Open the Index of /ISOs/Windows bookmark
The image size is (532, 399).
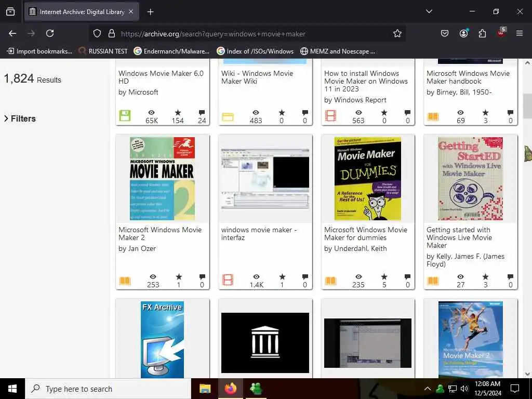[255, 51]
